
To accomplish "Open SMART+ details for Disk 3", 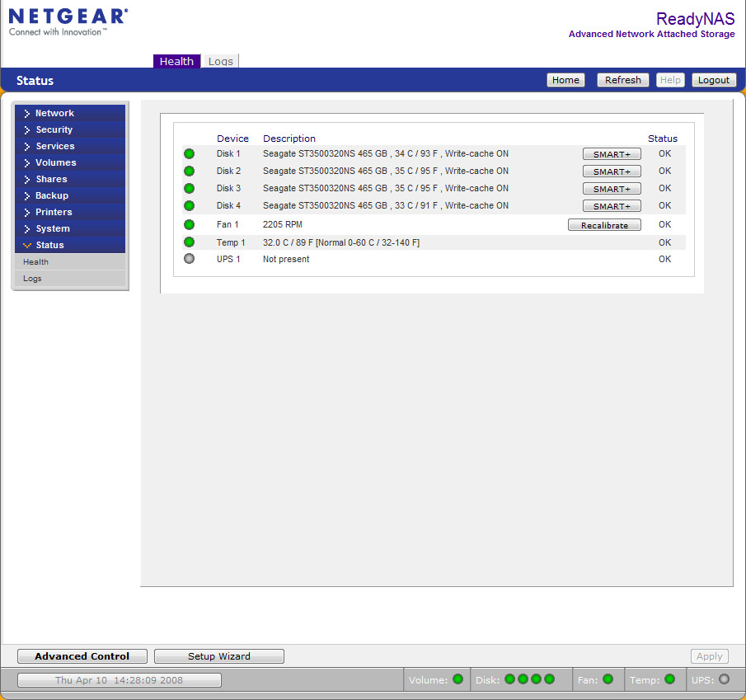I will tap(612, 189).
